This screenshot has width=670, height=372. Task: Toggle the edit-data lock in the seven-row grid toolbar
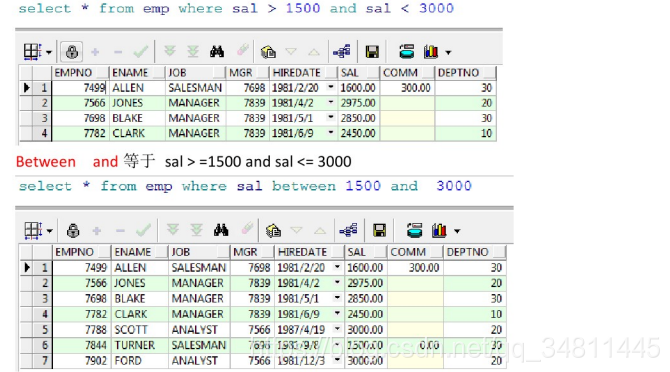pos(73,231)
